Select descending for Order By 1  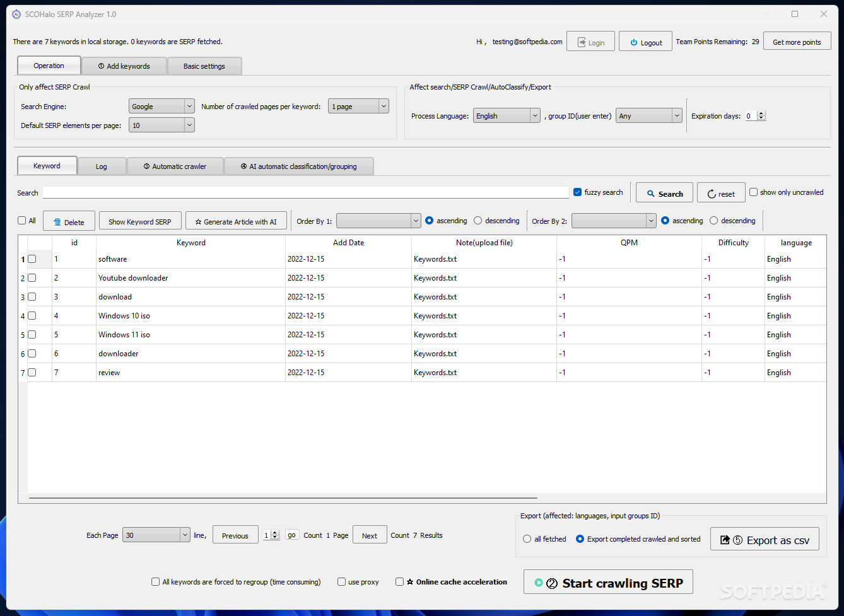tap(478, 221)
